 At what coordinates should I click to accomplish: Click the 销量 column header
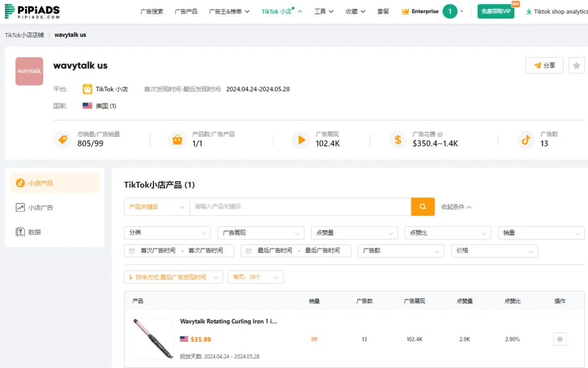click(314, 301)
